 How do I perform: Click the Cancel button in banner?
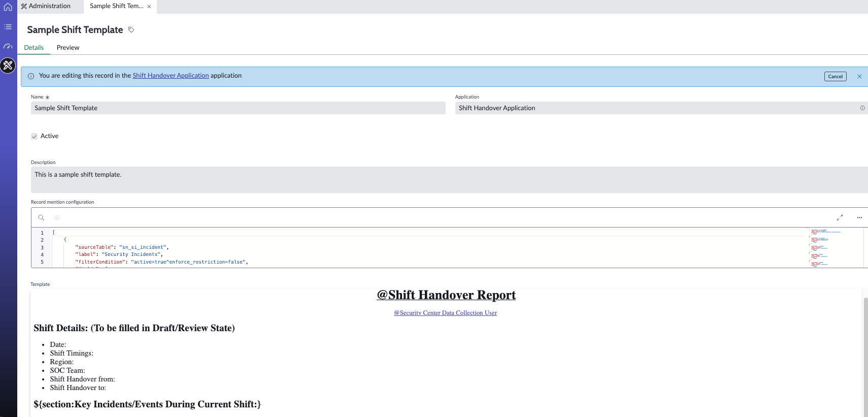(x=835, y=77)
